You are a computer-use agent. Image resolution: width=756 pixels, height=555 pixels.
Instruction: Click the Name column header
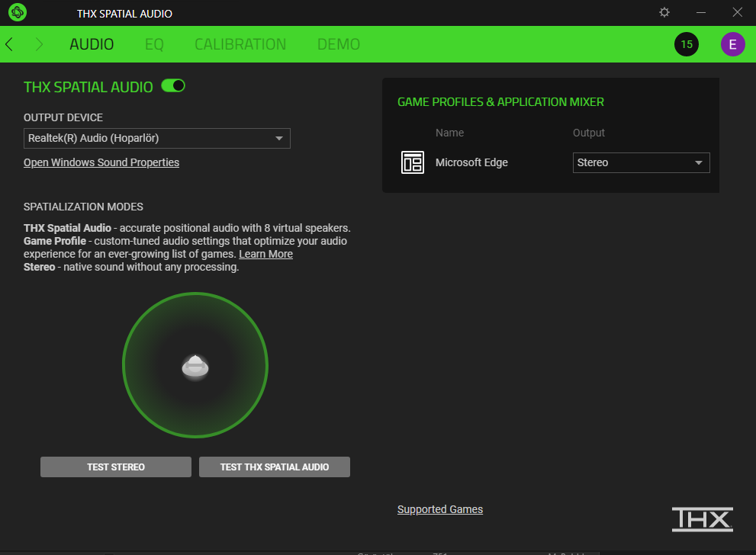449,133
